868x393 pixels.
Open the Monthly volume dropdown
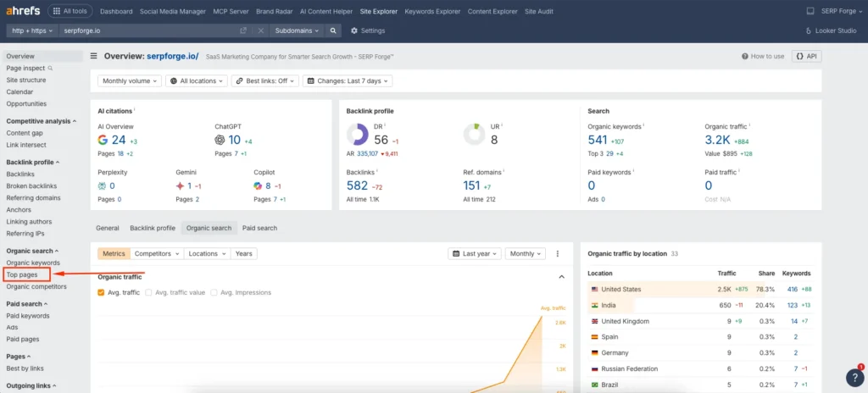click(x=130, y=81)
